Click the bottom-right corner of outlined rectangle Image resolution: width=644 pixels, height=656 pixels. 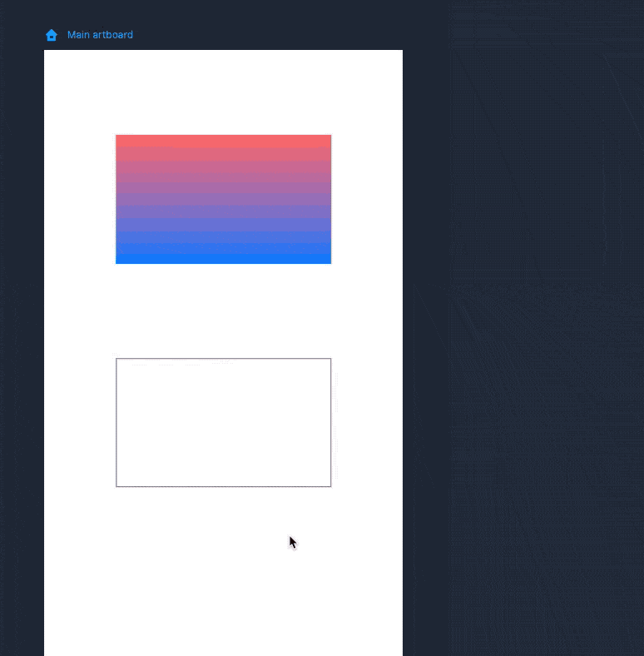point(330,485)
